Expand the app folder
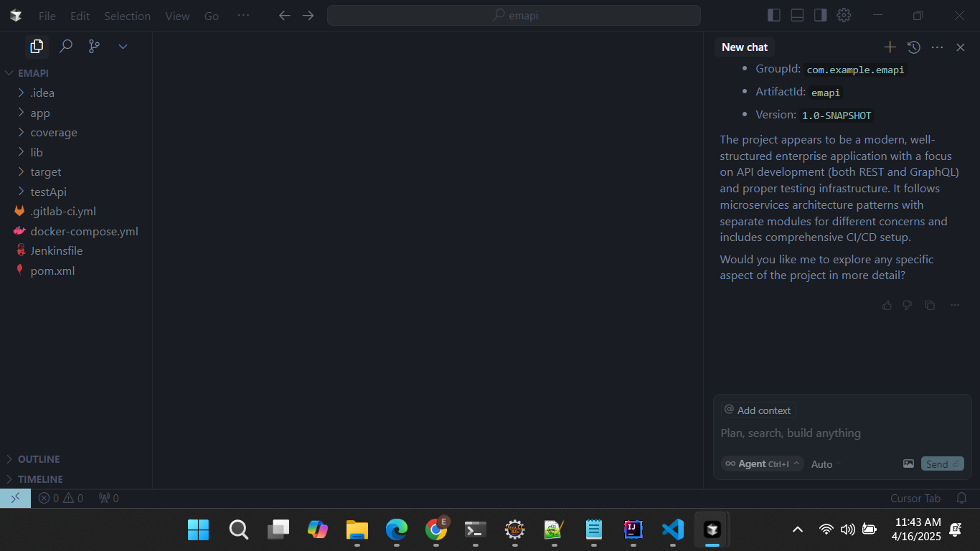Image resolution: width=980 pixels, height=551 pixels. tap(76, 113)
